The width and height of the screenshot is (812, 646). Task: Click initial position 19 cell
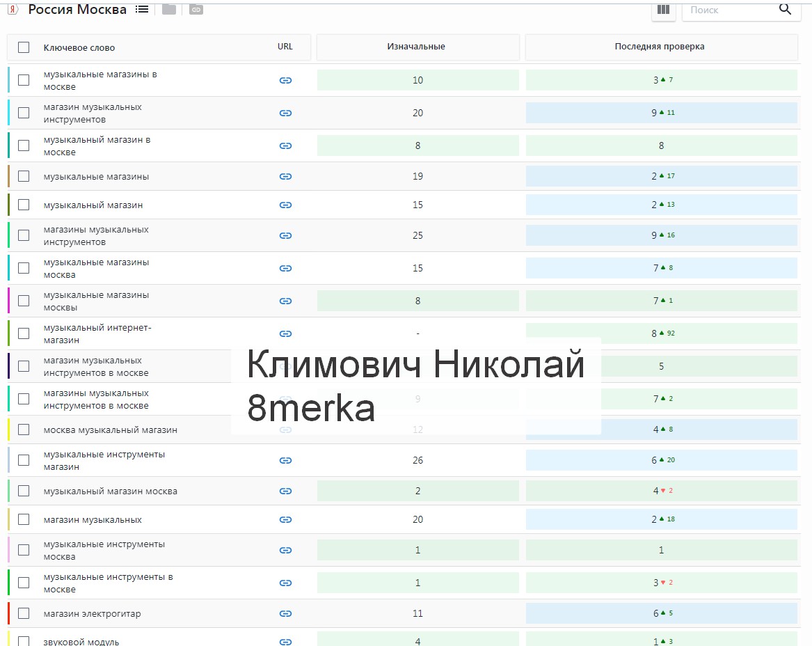click(418, 176)
